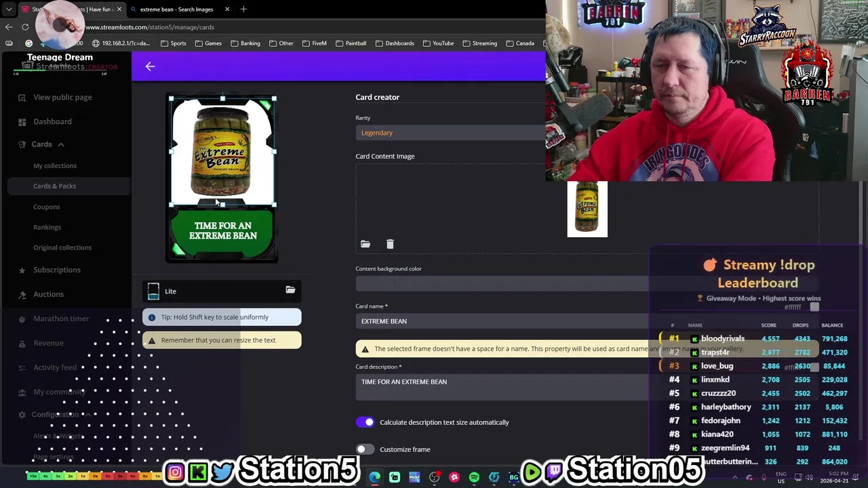868x488 pixels.
Task: Open the Other bookmarks folder
Action: [280, 43]
